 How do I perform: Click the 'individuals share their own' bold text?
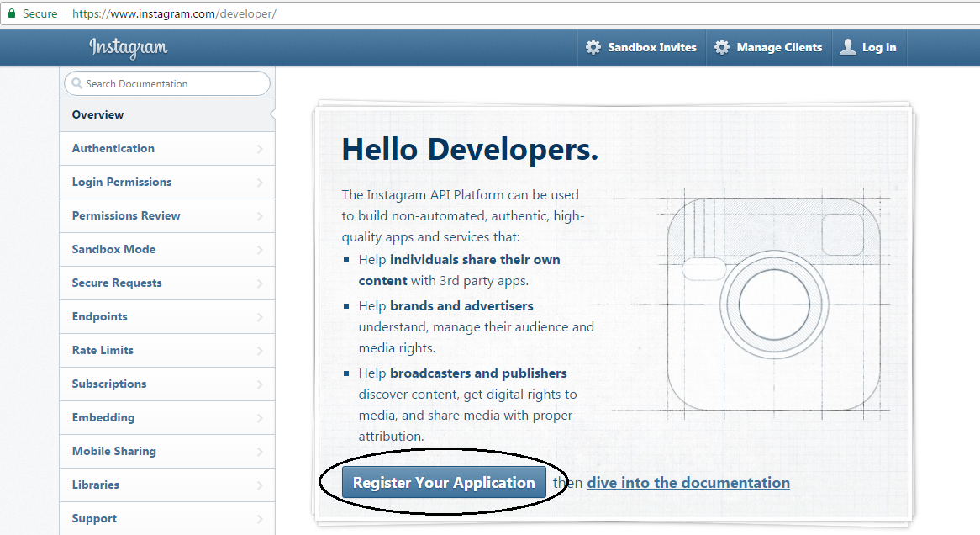point(475,260)
